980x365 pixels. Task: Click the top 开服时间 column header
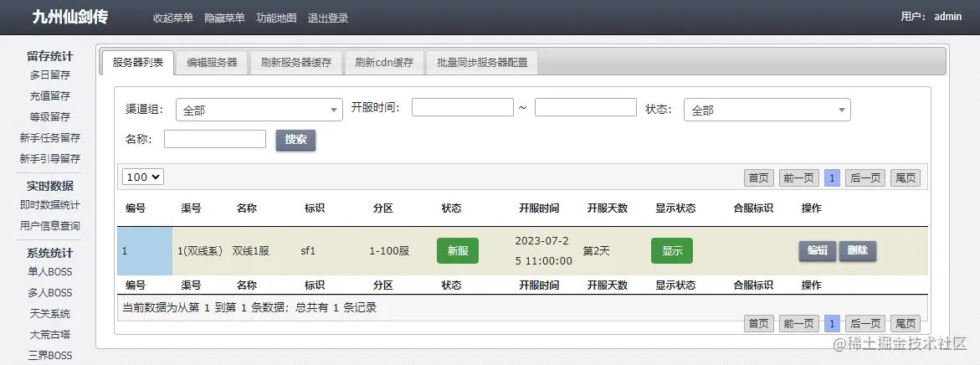tap(539, 208)
